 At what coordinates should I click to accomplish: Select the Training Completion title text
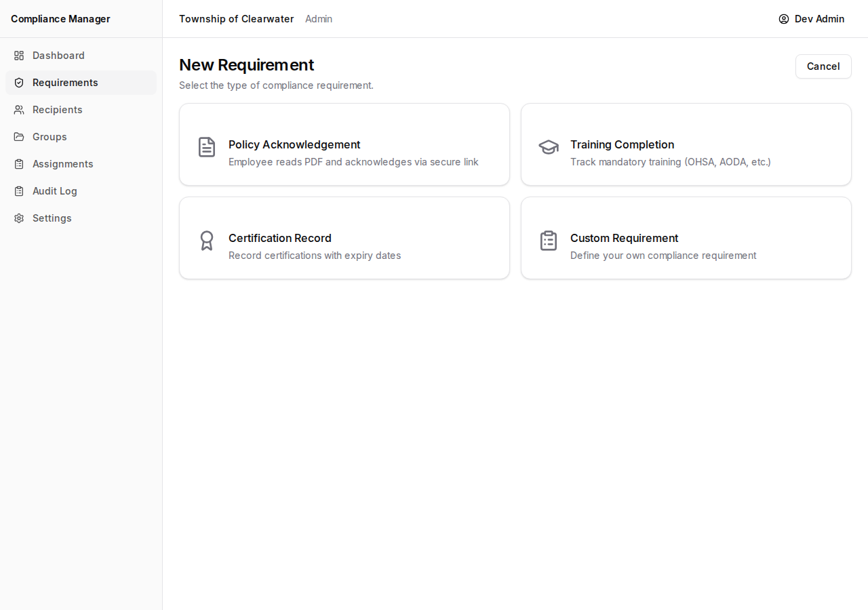pos(622,144)
